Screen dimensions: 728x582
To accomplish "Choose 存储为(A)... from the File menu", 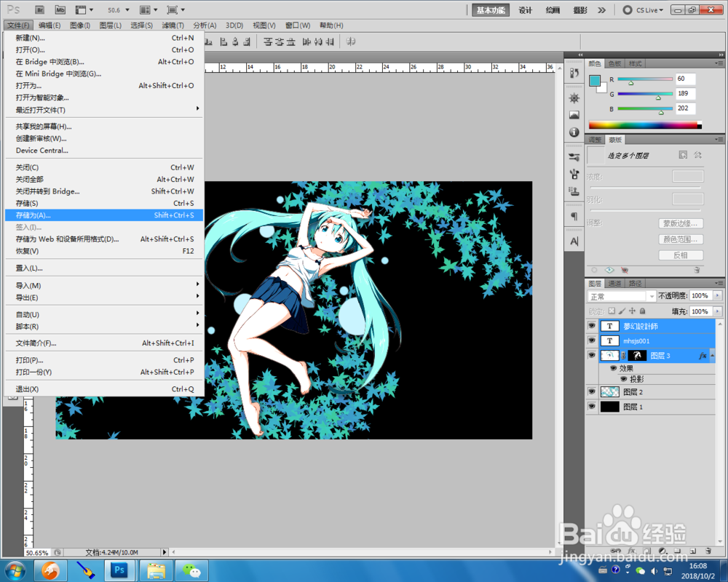I will 104,215.
